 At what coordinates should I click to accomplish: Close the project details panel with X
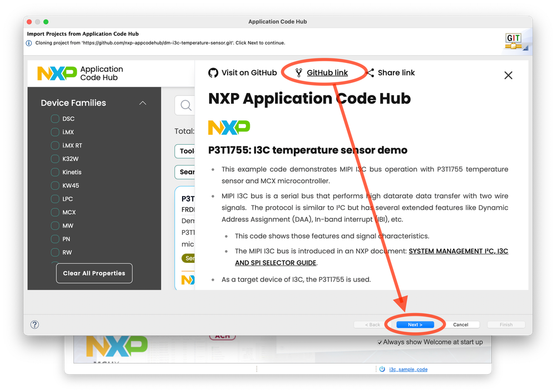click(x=508, y=75)
